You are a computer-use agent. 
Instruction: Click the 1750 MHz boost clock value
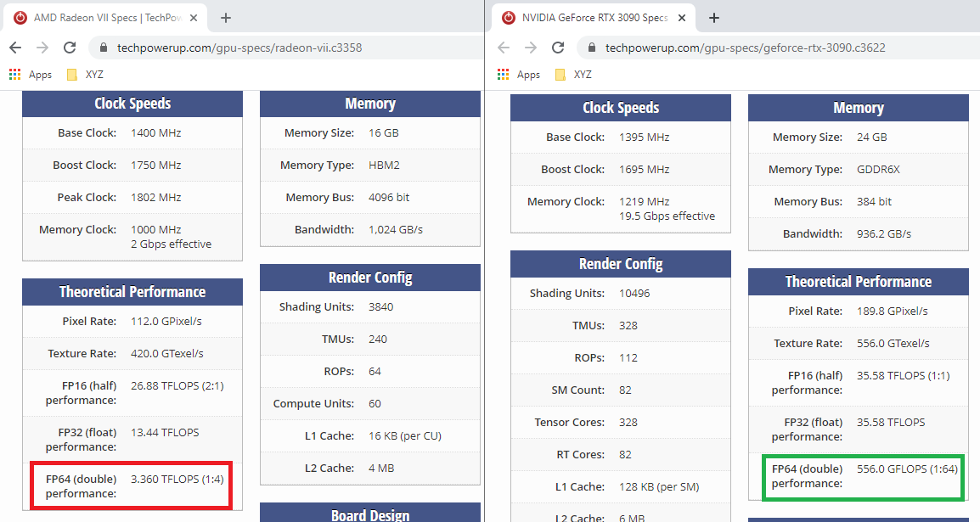tap(156, 166)
